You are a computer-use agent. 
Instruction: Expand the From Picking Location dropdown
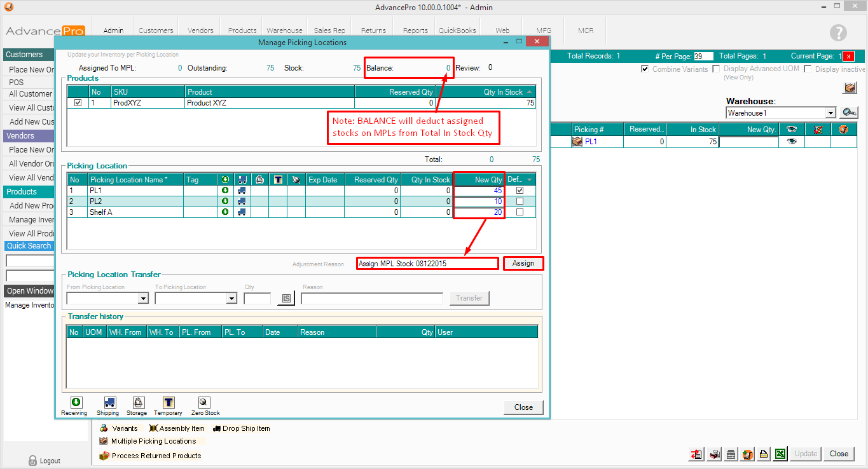point(143,298)
